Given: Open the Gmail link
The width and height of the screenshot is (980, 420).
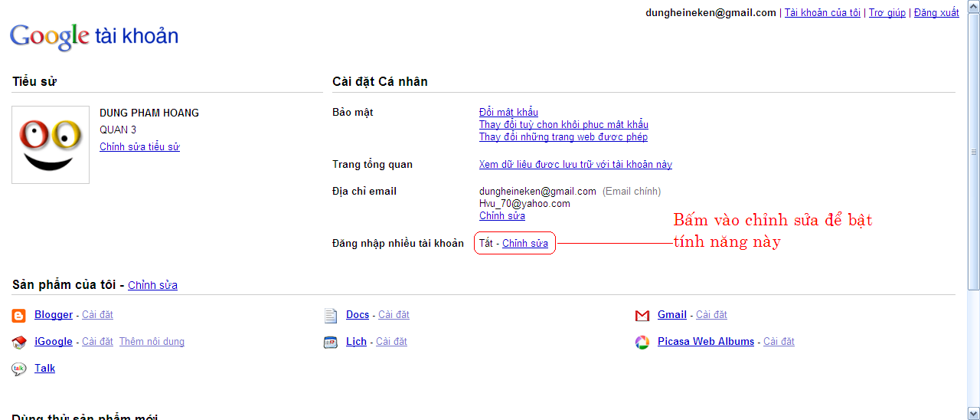Looking at the screenshot, I should (x=672, y=315).
